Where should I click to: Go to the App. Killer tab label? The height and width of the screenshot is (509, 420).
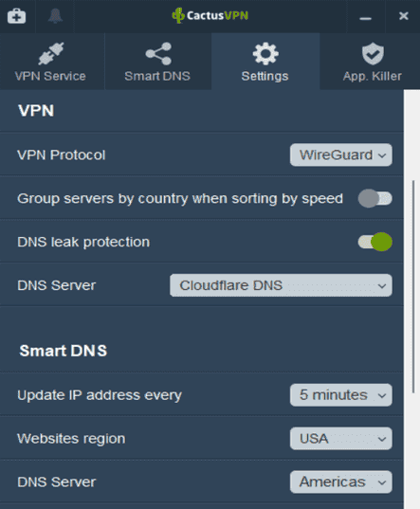pos(373,77)
